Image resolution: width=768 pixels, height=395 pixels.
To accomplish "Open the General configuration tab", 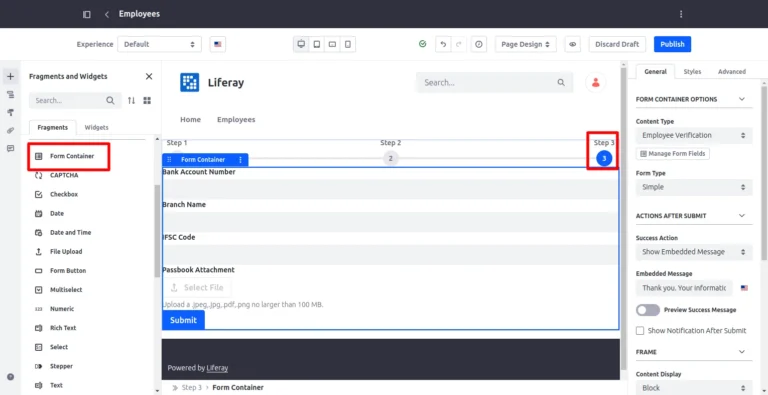I will coord(655,72).
